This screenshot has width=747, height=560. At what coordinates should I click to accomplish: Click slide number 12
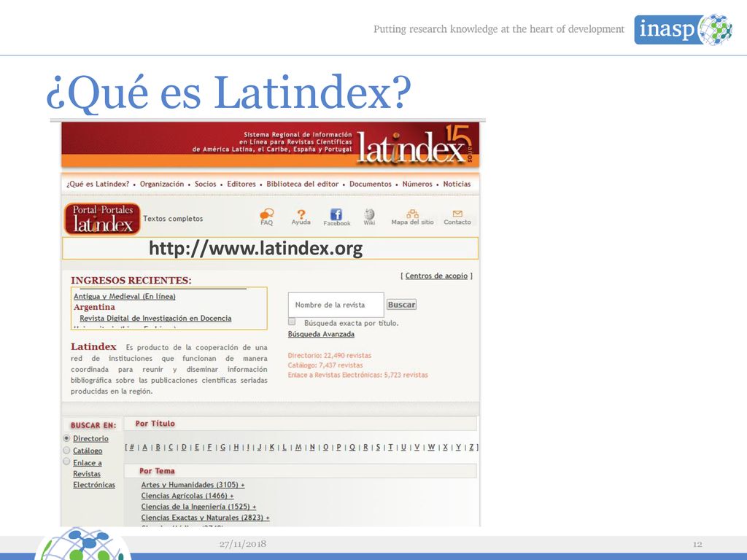click(697, 544)
